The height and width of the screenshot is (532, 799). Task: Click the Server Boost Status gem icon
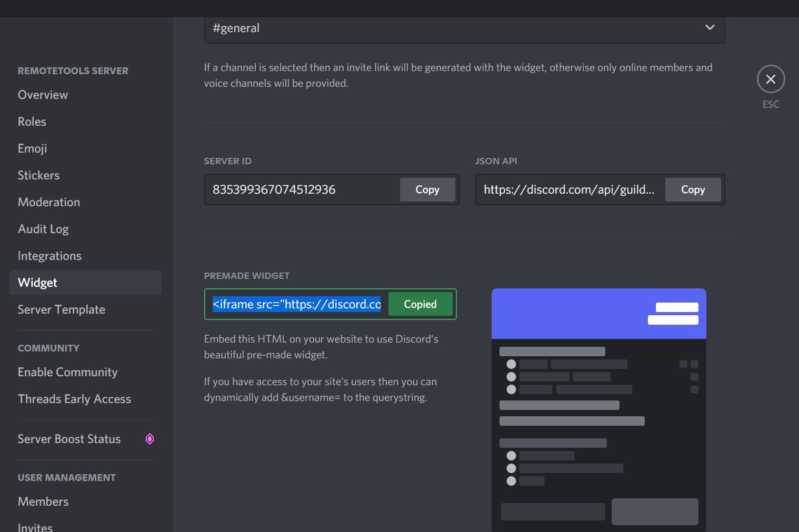pyautogui.click(x=149, y=439)
